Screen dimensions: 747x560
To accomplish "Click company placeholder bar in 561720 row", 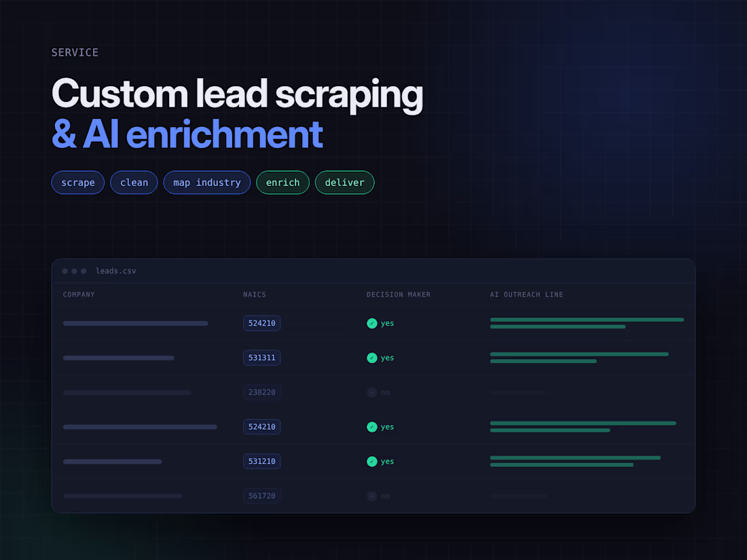I will point(122,496).
